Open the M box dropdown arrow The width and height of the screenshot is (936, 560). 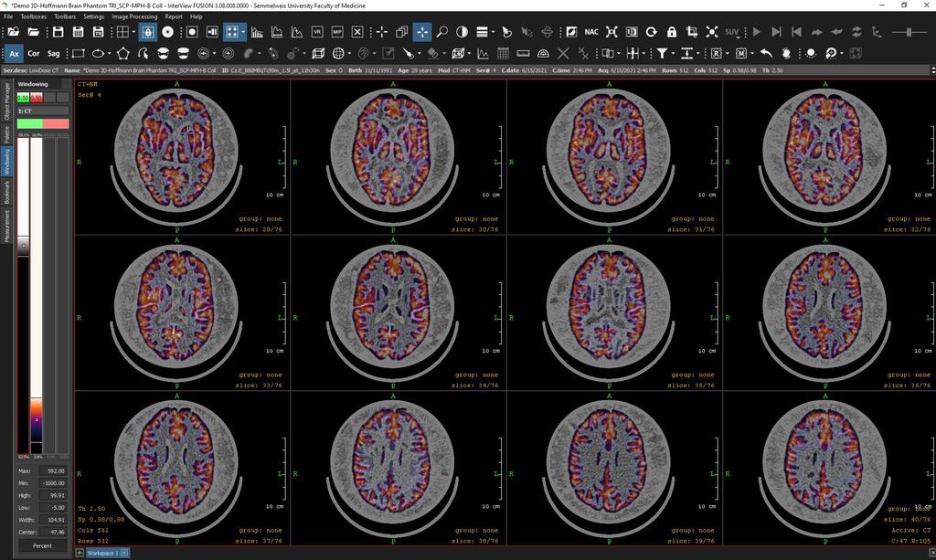click(x=751, y=53)
